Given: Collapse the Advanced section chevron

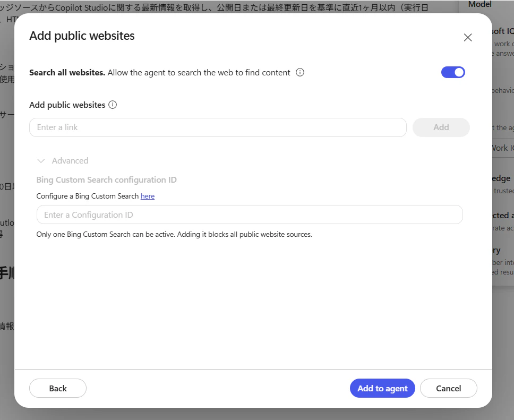Looking at the screenshot, I should 41,161.
